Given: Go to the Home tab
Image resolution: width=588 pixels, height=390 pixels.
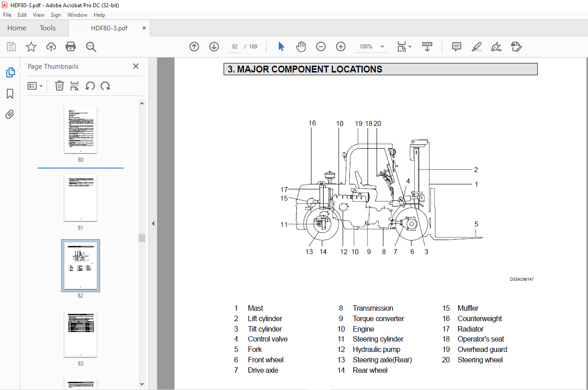Looking at the screenshot, I should coord(17,28).
